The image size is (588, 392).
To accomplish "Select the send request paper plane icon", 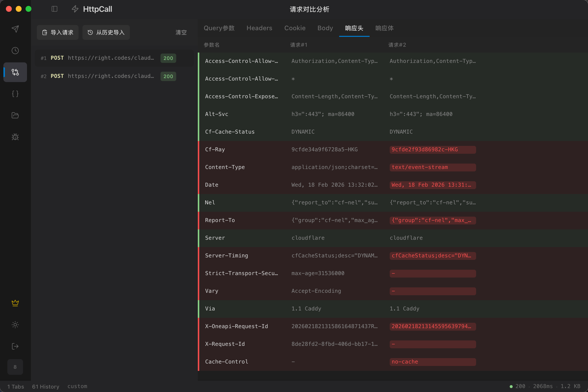I will coord(15,29).
